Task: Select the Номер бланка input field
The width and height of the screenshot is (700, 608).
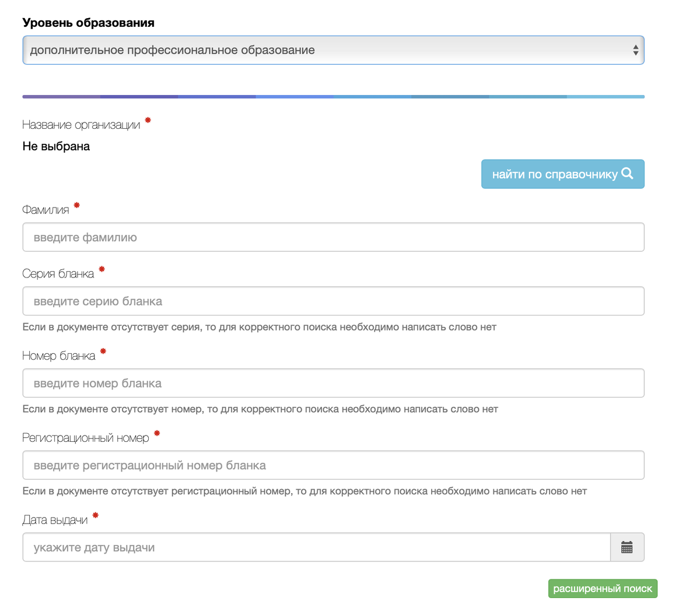Action: pyautogui.click(x=332, y=384)
